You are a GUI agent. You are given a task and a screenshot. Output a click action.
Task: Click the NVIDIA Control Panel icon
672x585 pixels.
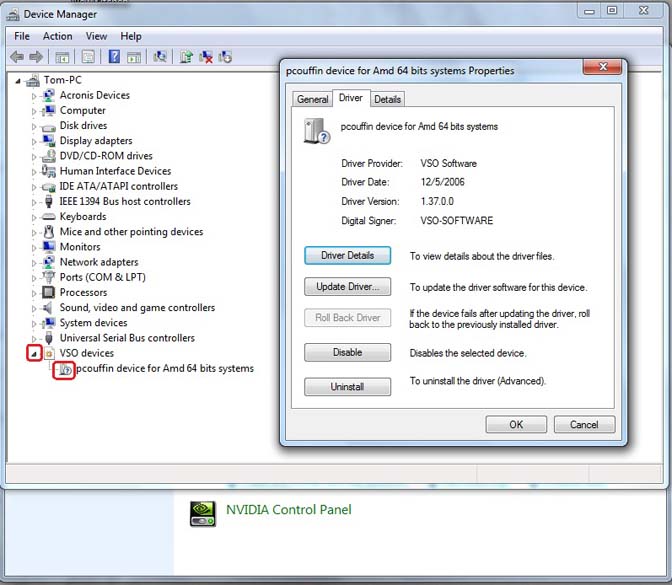[x=203, y=511]
